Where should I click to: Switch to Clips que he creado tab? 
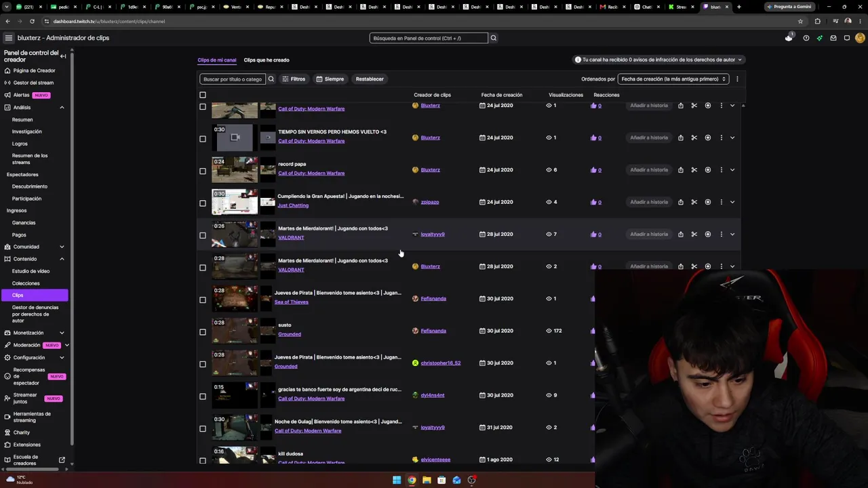(267, 60)
